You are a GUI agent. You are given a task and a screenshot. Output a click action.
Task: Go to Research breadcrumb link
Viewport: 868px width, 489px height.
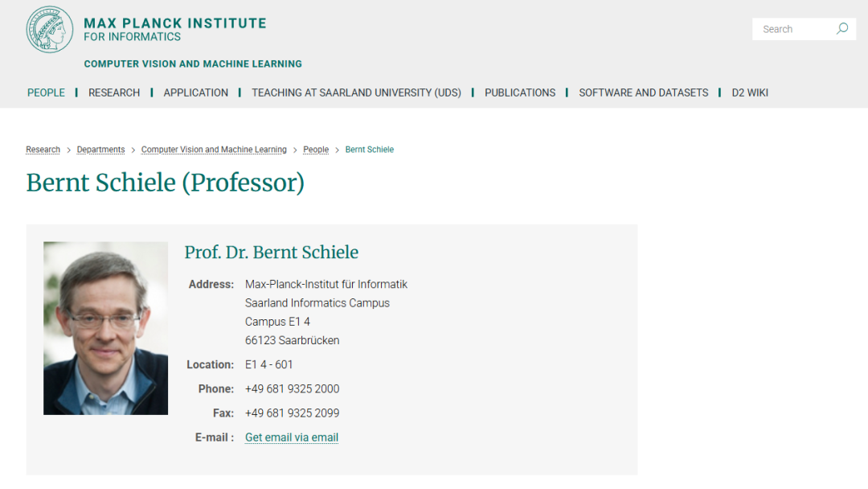[43, 150]
